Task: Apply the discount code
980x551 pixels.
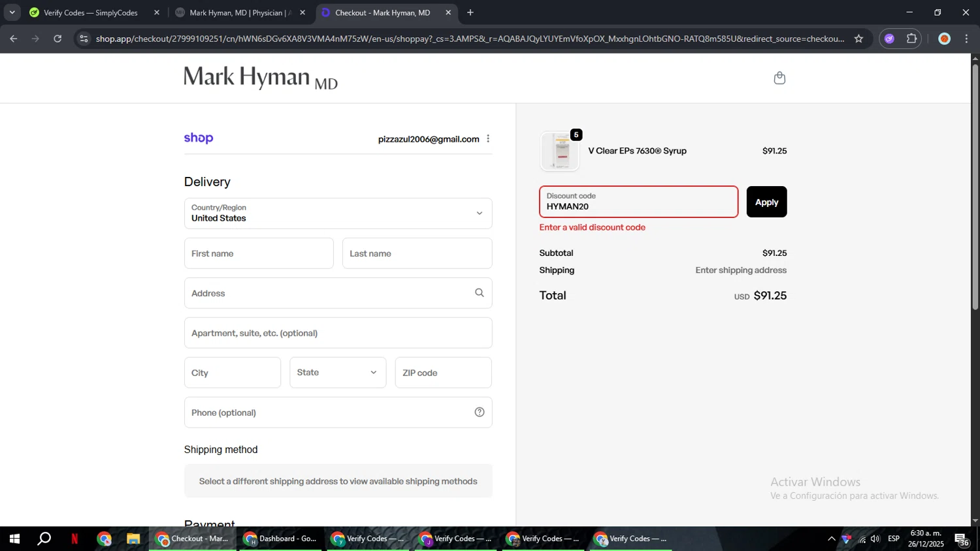Action: click(x=766, y=202)
